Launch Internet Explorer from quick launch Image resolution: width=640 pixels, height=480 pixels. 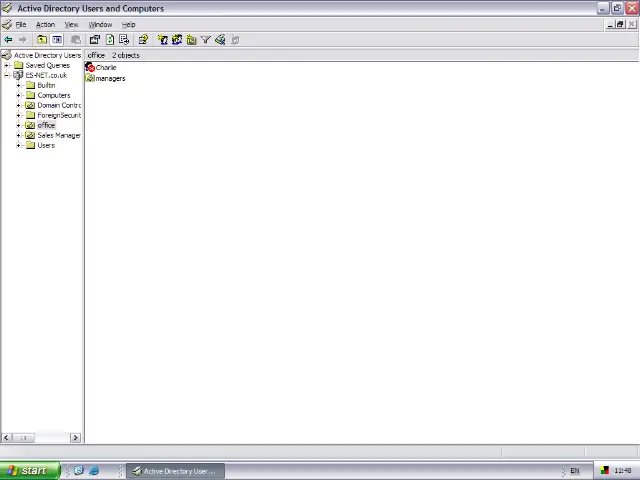(x=94, y=471)
